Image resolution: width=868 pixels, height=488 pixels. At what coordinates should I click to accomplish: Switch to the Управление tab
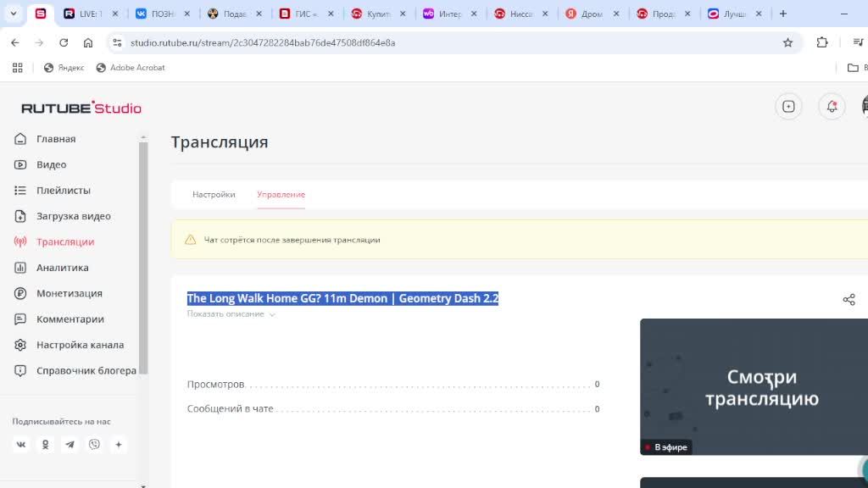click(x=281, y=194)
